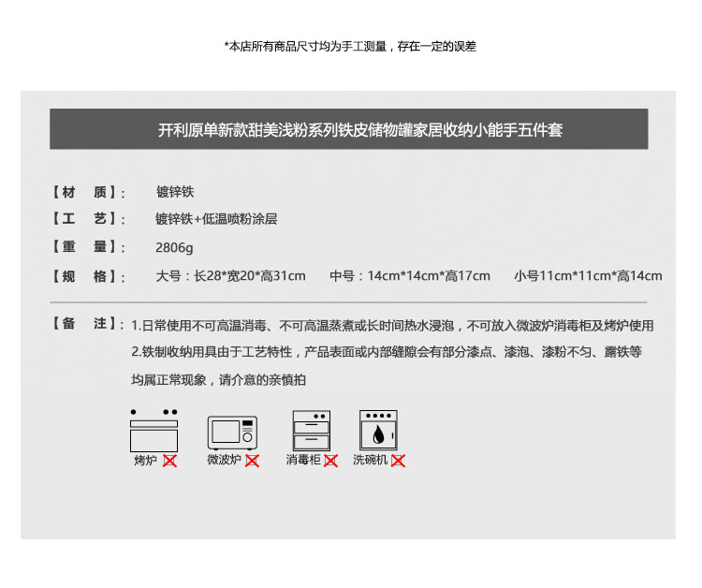
Task: Click the red X next to 烤炉
Action: pyautogui.click(x=169, y=461)
